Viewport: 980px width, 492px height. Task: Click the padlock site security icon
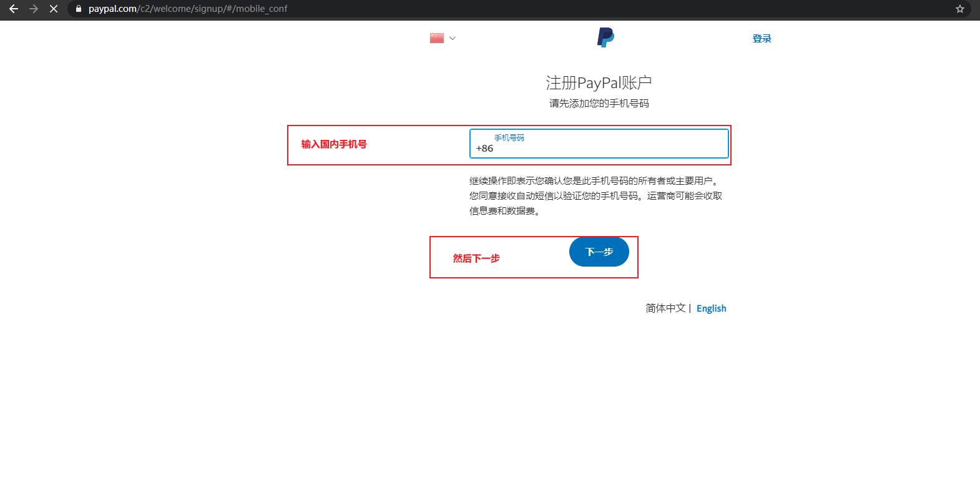[x=79, y=9]
